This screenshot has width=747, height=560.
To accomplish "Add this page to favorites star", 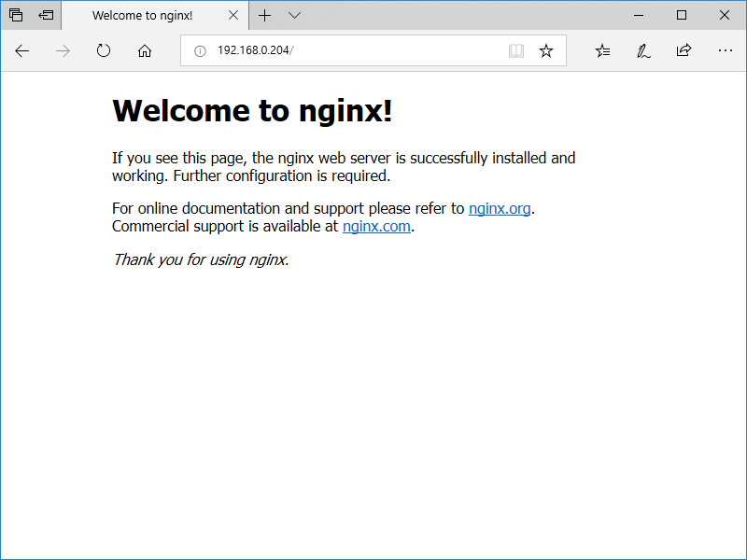I will pos(546,50).
